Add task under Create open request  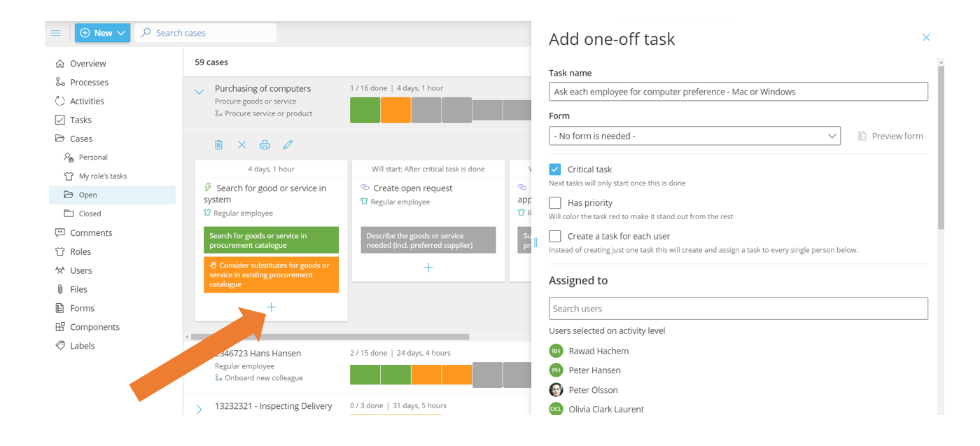[x=428, y=267]
